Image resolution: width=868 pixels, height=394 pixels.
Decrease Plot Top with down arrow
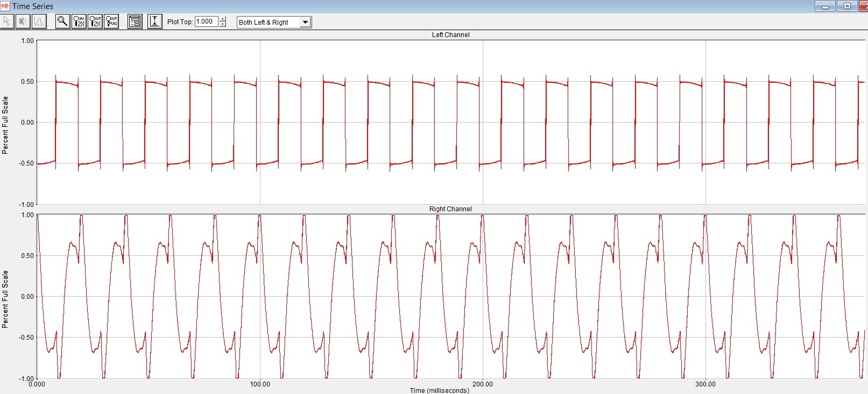click(x=223, y=24)
